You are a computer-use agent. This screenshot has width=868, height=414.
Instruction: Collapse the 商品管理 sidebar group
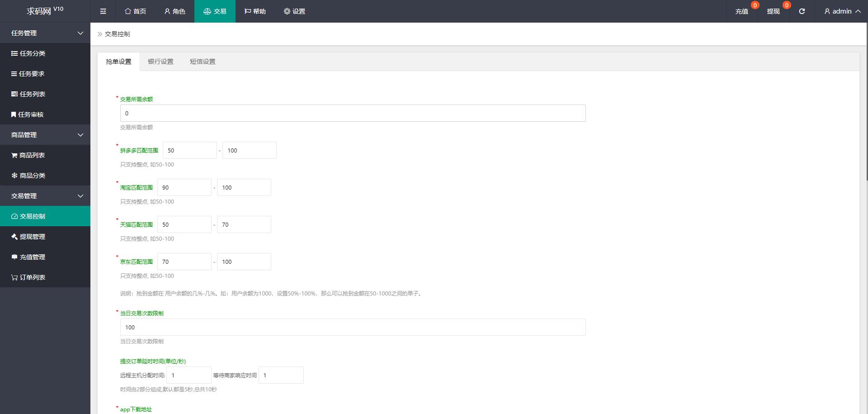pyautogui.click(x=45, y=135)
